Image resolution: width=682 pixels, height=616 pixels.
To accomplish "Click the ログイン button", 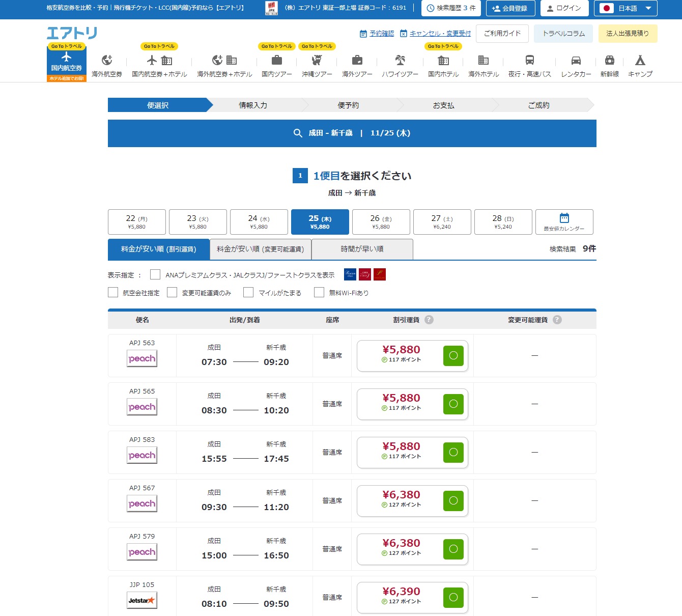I will (564, 8).
